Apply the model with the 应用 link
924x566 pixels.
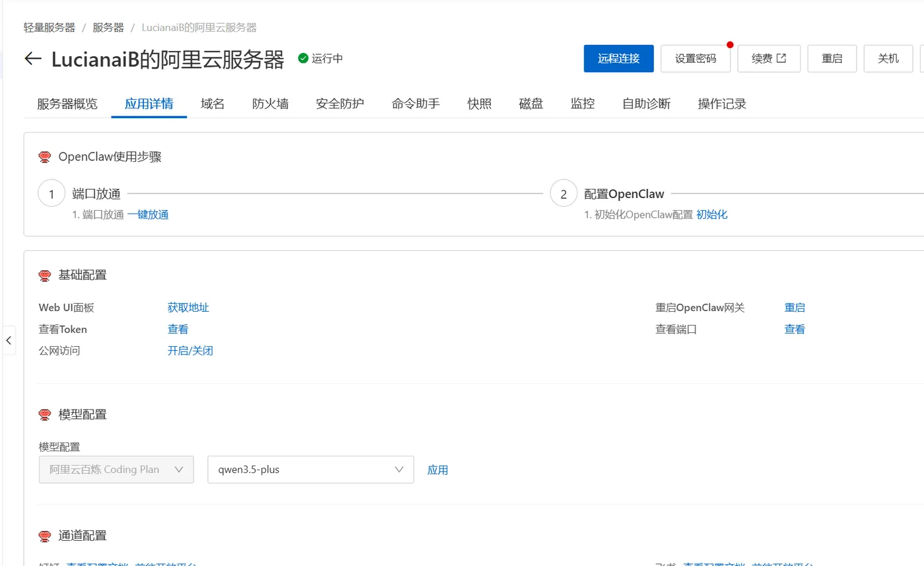click(x=438, y=470)
